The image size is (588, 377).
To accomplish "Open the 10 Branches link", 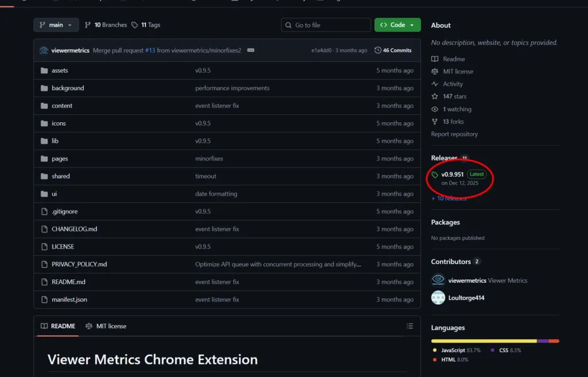I will pos(105,25).
